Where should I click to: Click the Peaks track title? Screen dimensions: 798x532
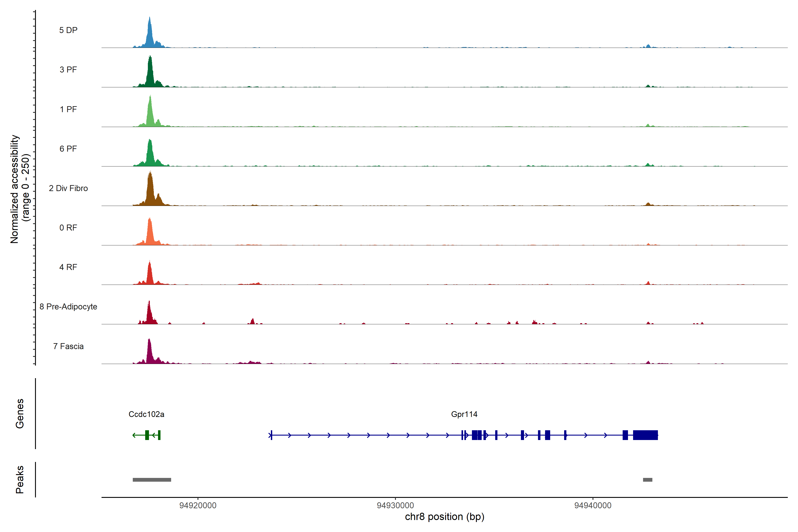tap(20, 479)
